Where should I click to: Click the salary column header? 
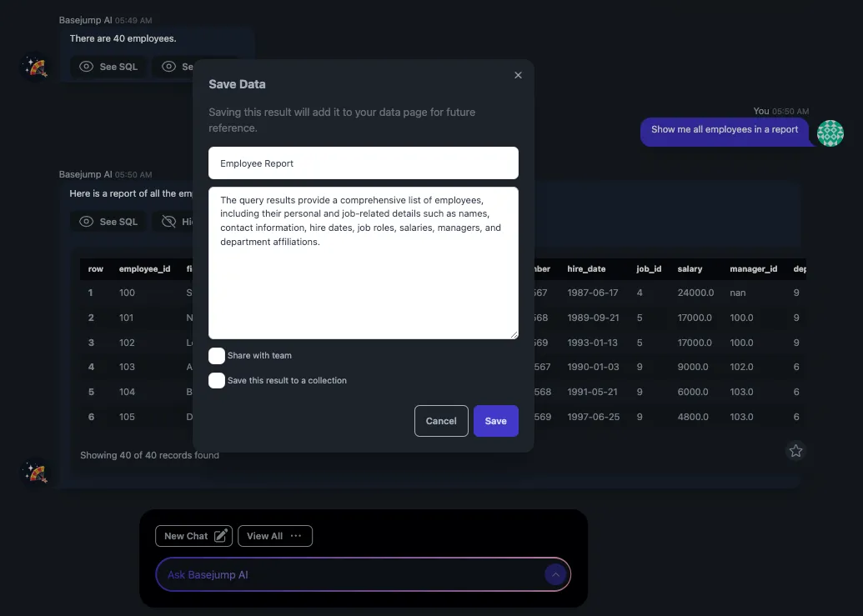690,269
